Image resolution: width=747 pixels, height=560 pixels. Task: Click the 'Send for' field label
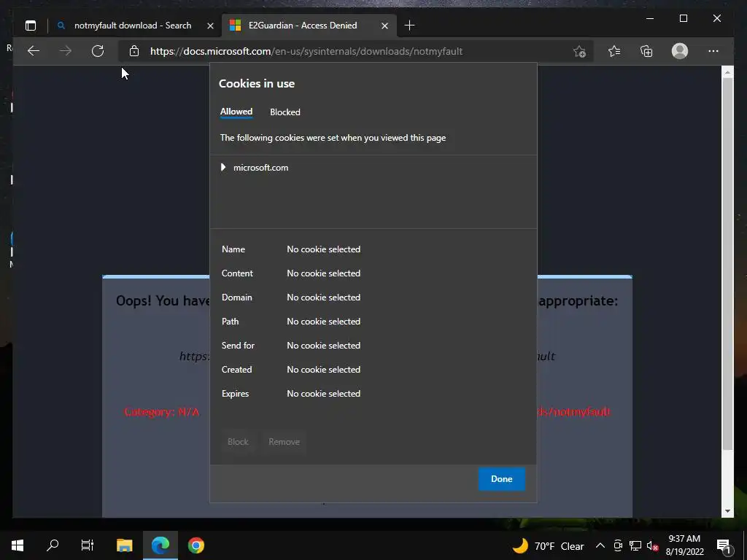[x=238, y=345]
